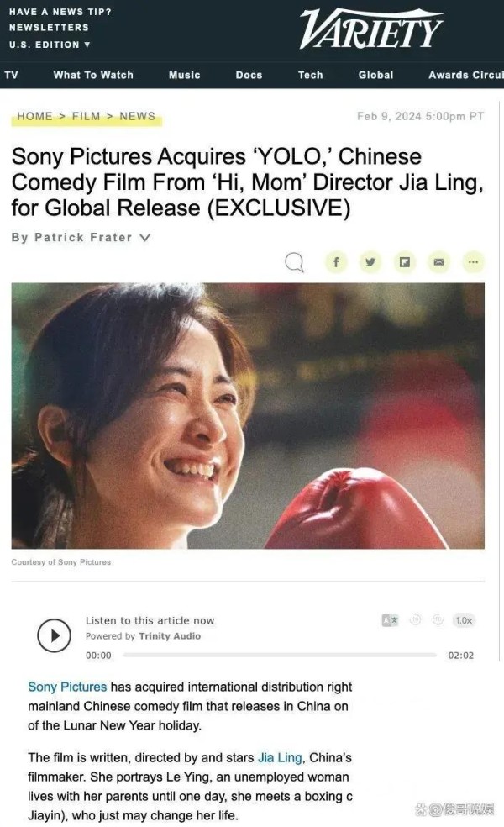Open the Jia Ling link

pyautogui.click(x=280, y=757)
